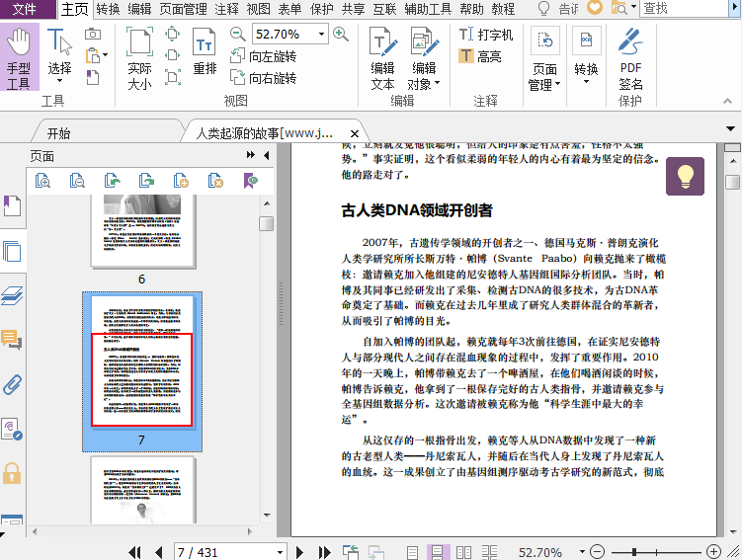Enlarge page thumbnails in Pages panel
The width and height of the screenshot is (742, 560).
[x=42, y=180]
